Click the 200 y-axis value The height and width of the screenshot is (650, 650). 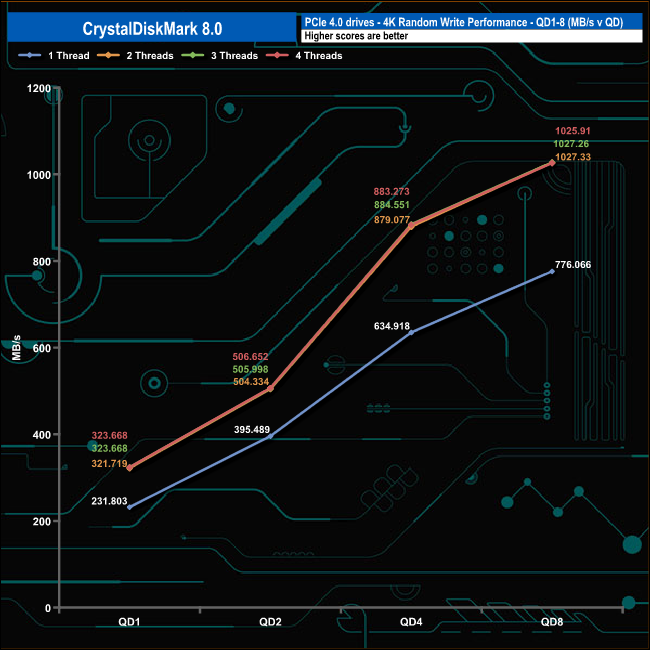click(x=41, y=521)
